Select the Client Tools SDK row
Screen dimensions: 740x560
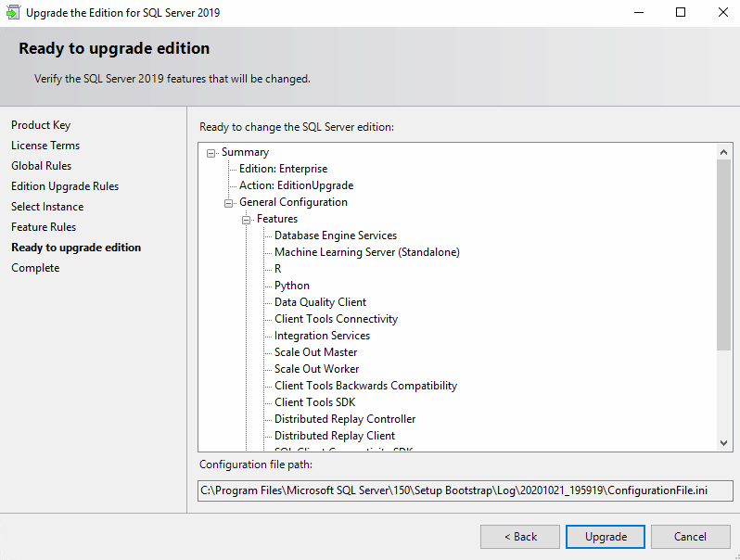tap(314, 402)
